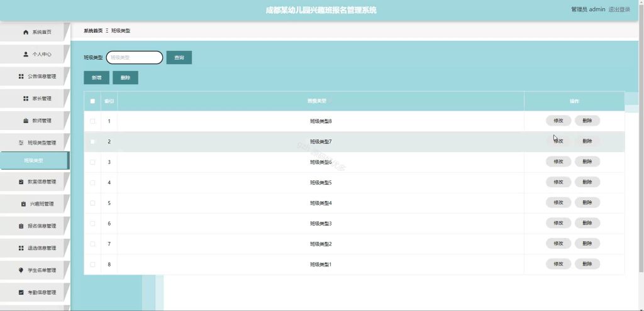Click 修改 for row 班级类型3

pos(558,223)
